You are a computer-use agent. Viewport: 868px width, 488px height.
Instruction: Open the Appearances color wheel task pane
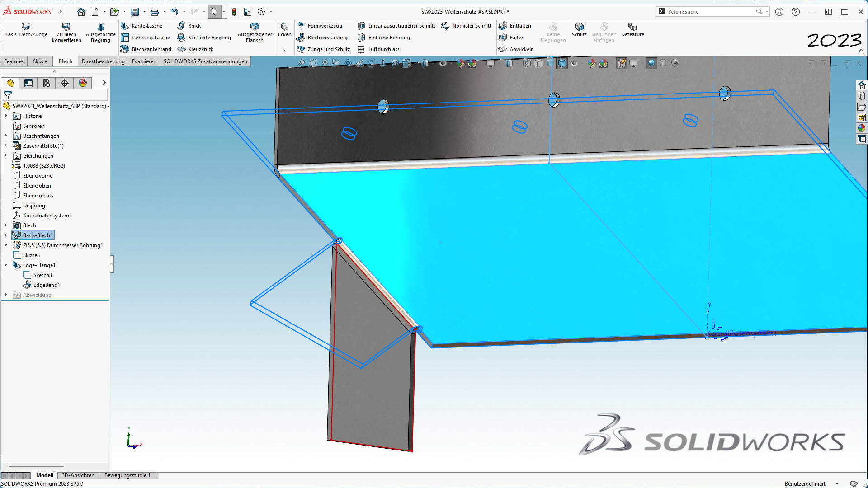click(x=862, y=128)
